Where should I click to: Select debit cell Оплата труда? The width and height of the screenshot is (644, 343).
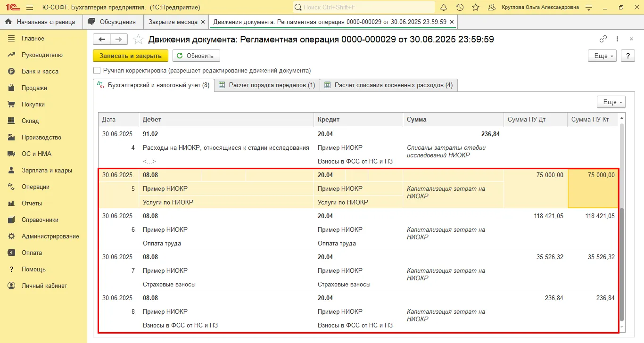[x=162, y=244]
